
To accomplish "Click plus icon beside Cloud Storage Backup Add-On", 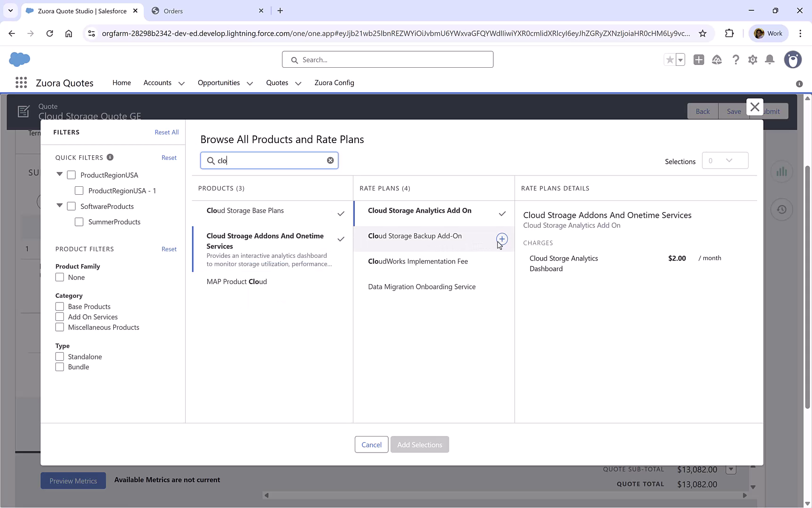I will 502,239.
